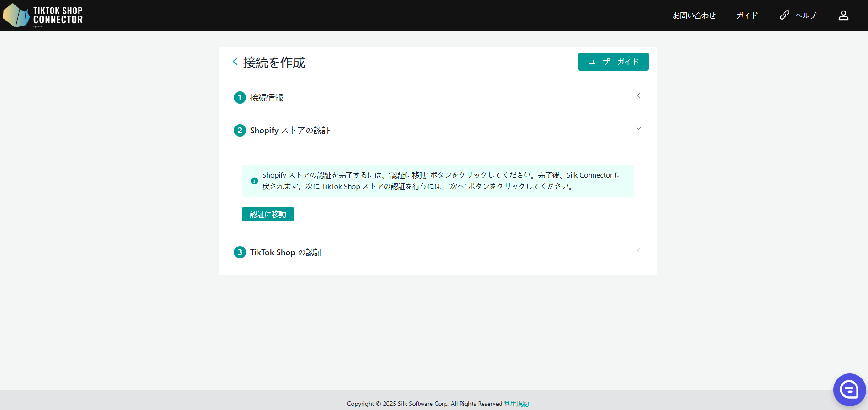Open the user account profile icon

coord(843,16)
